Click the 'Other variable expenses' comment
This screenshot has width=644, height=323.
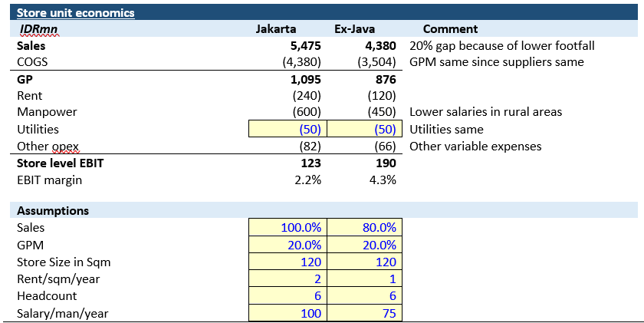[475, 147]
